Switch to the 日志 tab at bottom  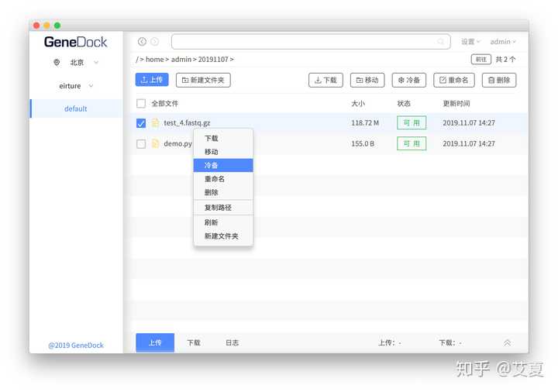pyautogui.click(x=232, y=342)
